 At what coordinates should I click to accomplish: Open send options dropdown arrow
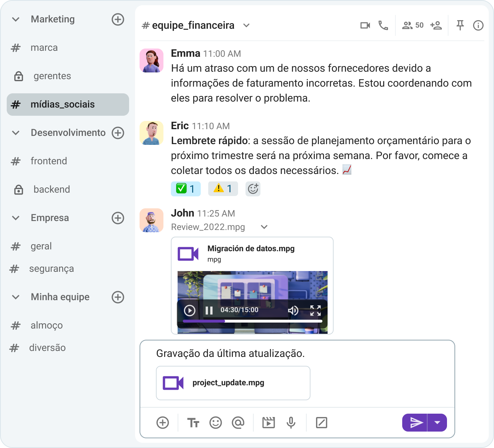click(437, 423)
